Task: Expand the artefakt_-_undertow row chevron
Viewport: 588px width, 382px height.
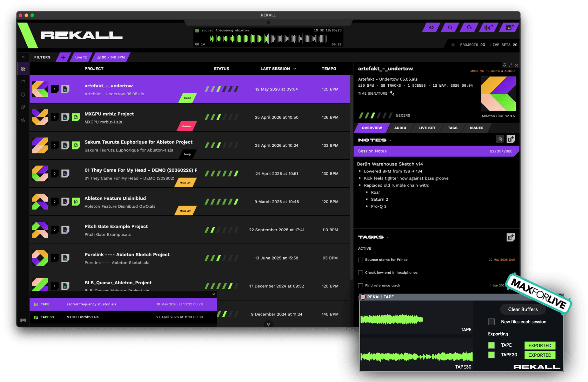Action: click(55, 89)
